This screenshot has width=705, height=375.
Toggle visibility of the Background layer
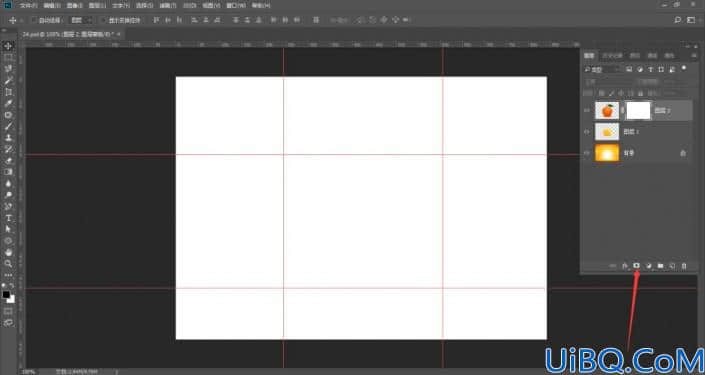587,153
